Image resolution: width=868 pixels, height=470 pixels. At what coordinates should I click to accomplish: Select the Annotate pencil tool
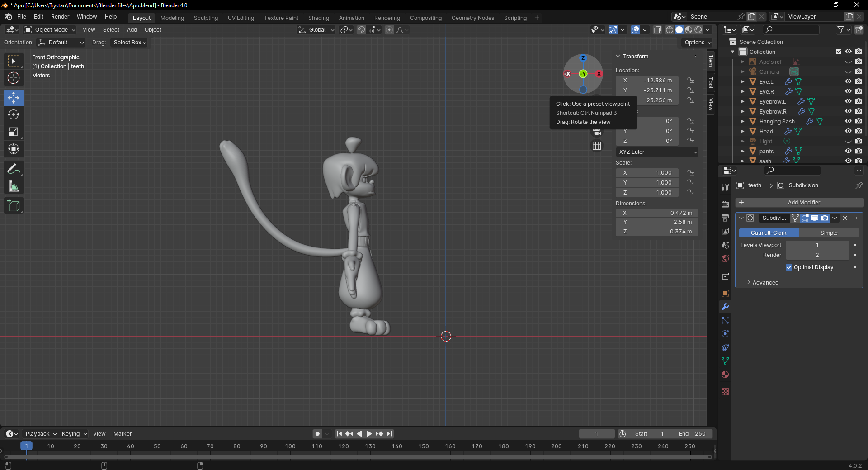click(14, 169)
